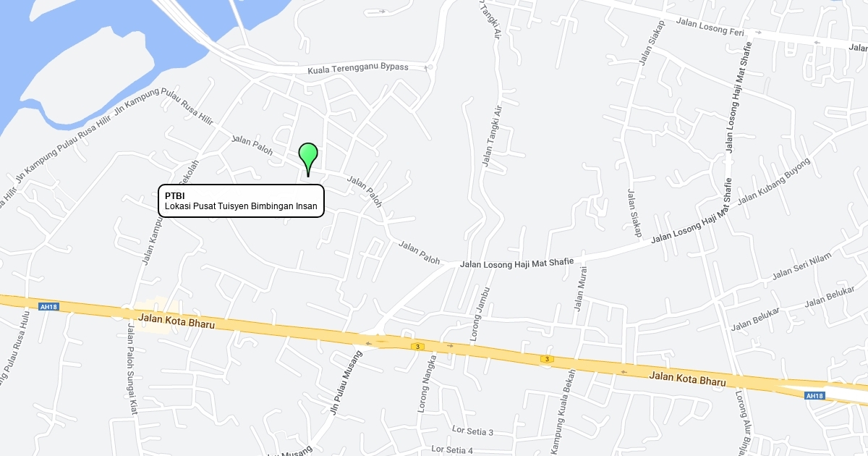The height and width of the screenshot is (456, 868).
Task: Click the Jalan Paloh Sungai Kiat label
Action: pos(132,366)
